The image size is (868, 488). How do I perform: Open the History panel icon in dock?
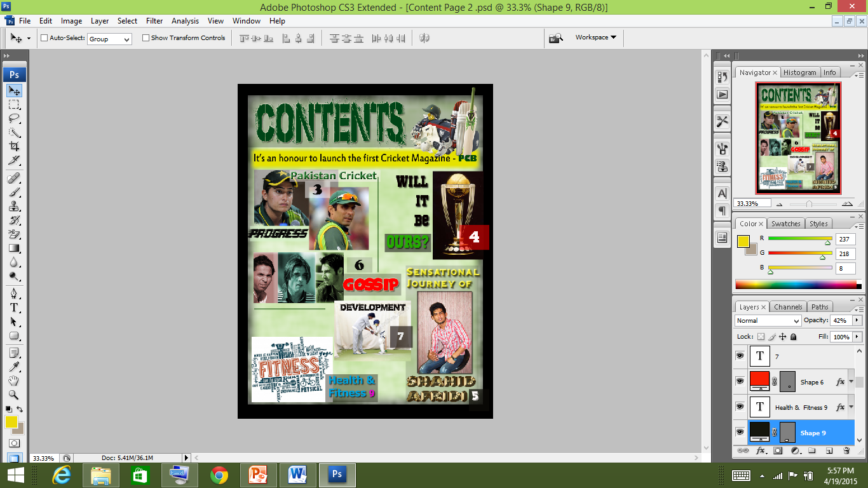click(722, 77)
